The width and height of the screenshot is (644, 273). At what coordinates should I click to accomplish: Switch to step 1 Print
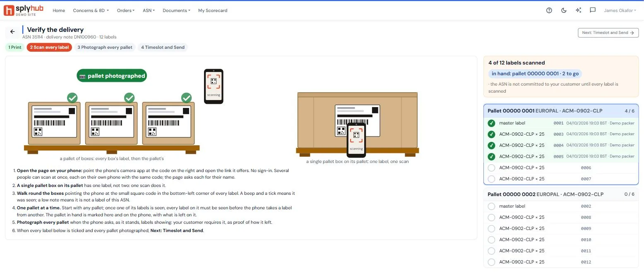[x=15, y=47]
